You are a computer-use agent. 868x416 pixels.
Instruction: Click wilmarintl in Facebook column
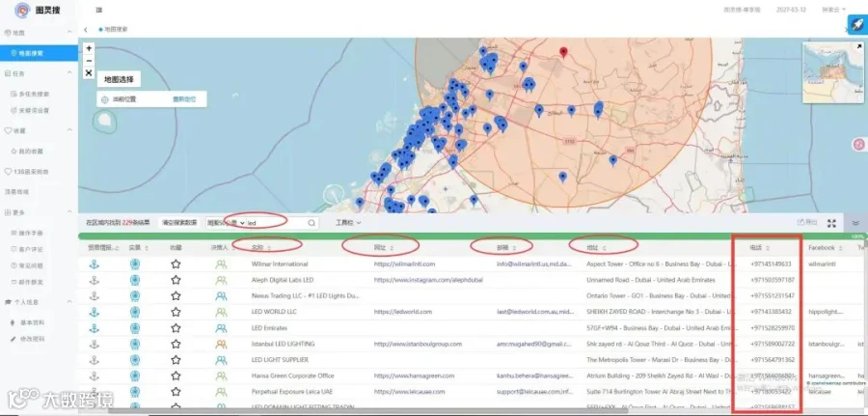822,264
